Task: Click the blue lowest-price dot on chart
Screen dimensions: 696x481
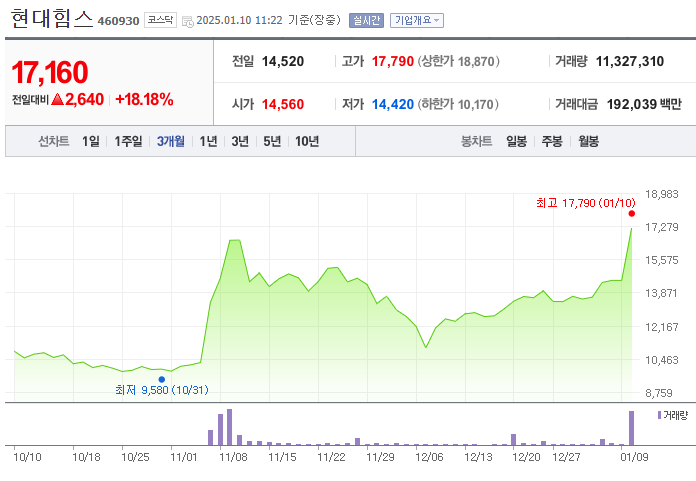Action: pyautogui.click(x=162, y=379)
